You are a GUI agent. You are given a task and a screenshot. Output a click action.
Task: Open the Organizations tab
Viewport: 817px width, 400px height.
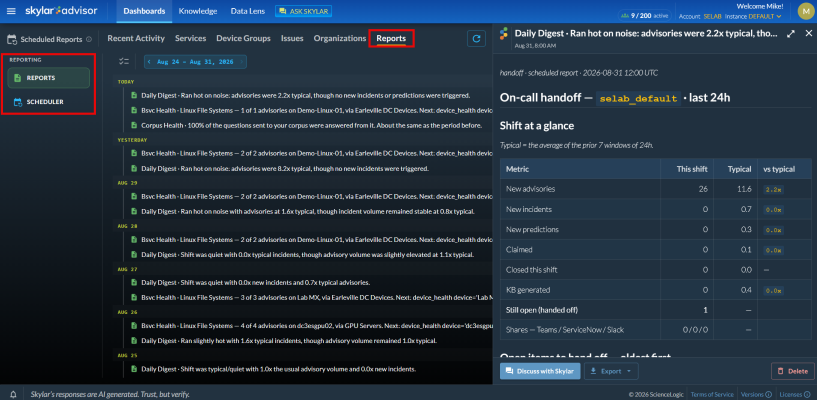pyautogui.click(x=340, y=38)
